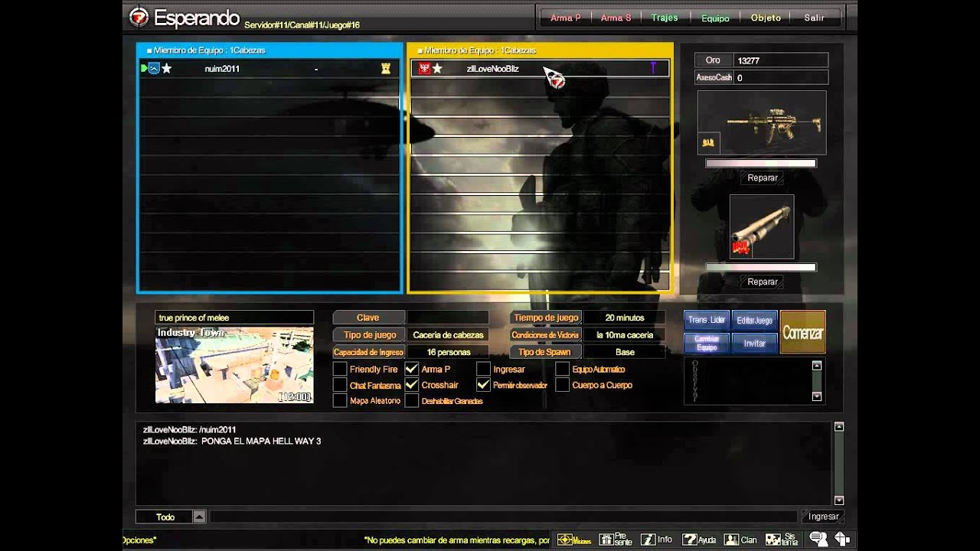Open the Tipo de juego selector
The image size is (980, 551).
click(369, 334)
